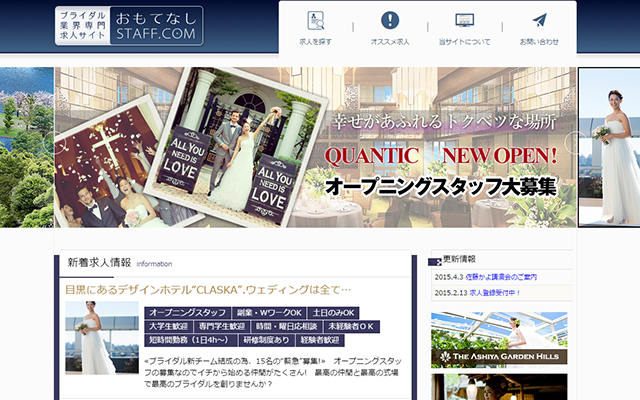This screenshot has height=400, width=640.
Task: Click the 新着求人情報 section heading
Action: [99, 262]
